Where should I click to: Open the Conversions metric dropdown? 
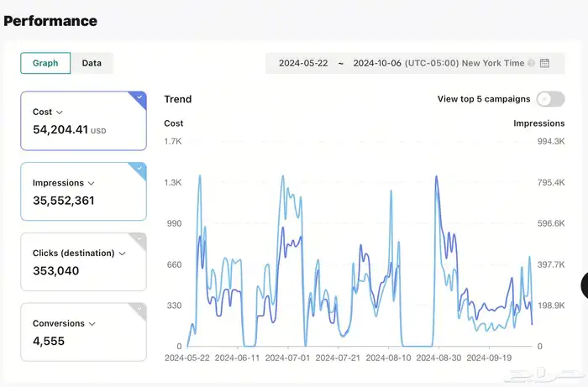(x=92, y=324)
